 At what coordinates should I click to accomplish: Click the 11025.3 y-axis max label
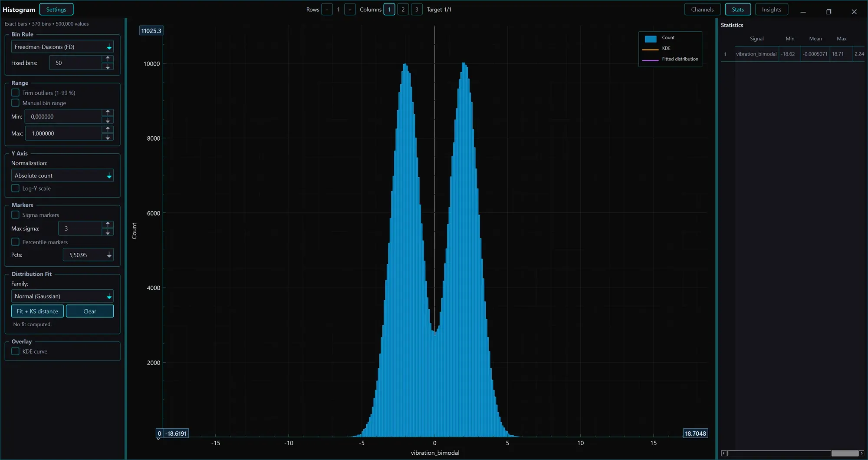[x=151, y=31]
